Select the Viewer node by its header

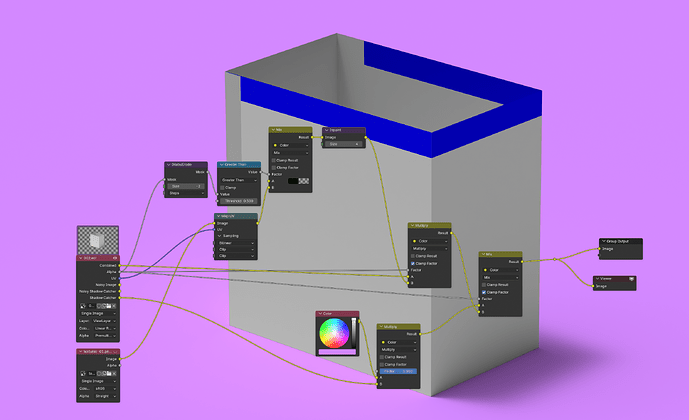pos(614,279)
